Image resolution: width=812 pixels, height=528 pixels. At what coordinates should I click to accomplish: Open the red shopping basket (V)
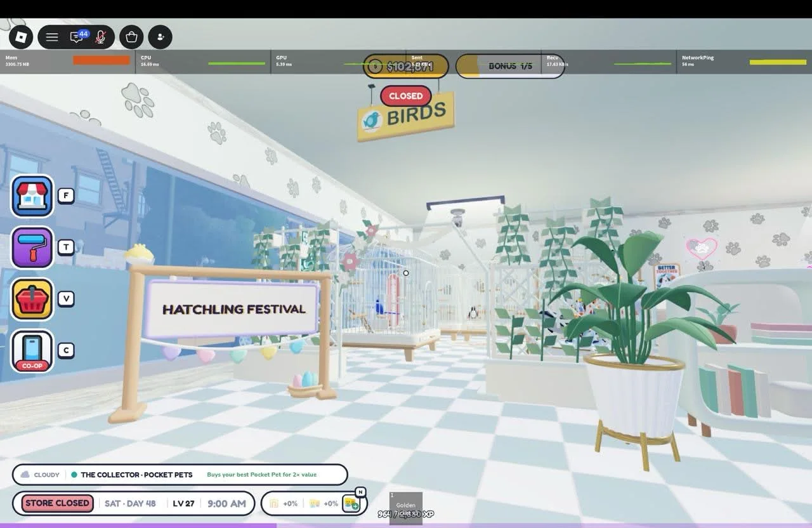click(x=32, y=299)
